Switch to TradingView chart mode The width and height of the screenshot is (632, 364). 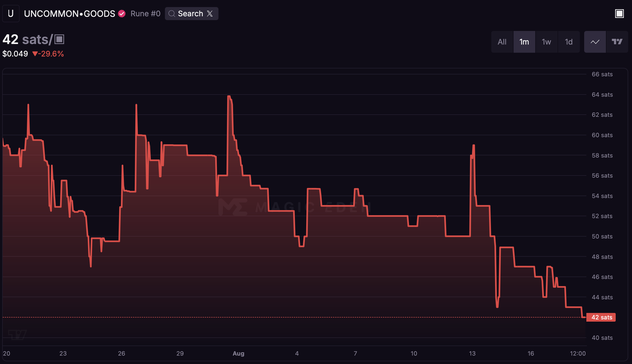tap(617, 42)
